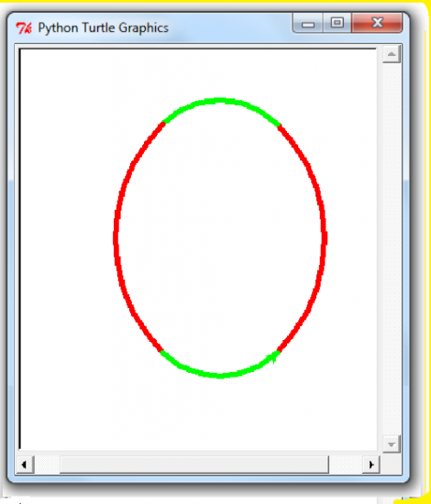Click the green arc at the ellipse bottom

coord(220,375)
